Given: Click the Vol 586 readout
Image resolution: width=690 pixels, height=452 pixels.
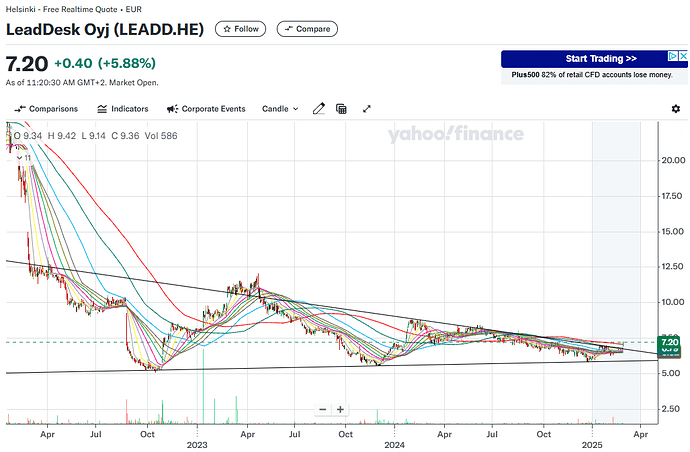Looking at the screenshot, I should [161, 136].
